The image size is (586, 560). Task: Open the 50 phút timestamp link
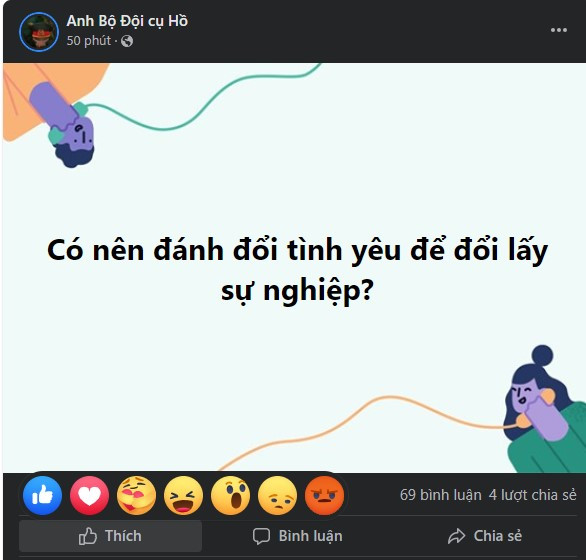[89, 40]
